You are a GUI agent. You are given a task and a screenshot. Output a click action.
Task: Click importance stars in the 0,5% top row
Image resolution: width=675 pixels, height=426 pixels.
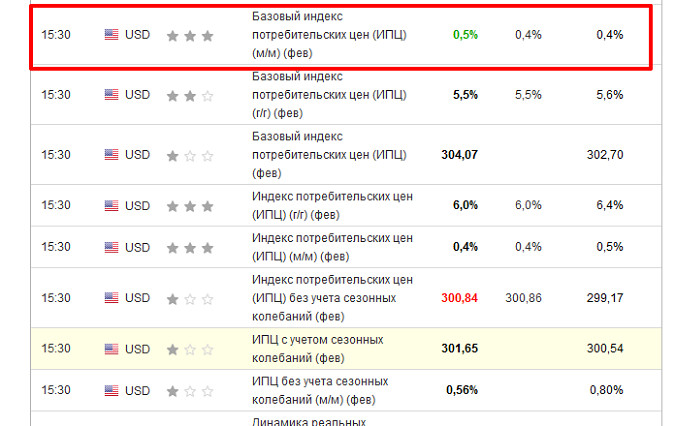pyautogui.click(x=190, y=35)
